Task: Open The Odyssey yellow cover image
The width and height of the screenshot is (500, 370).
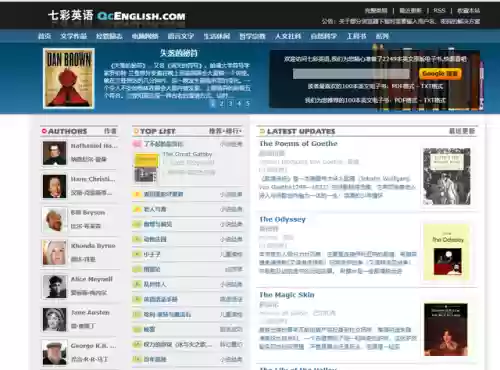Action: click(447, 252)
